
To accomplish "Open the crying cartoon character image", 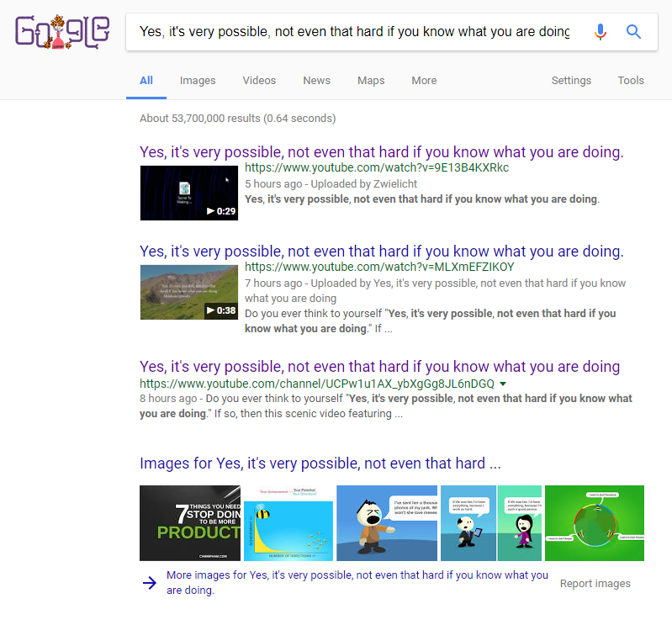I will tap(387, 523).
